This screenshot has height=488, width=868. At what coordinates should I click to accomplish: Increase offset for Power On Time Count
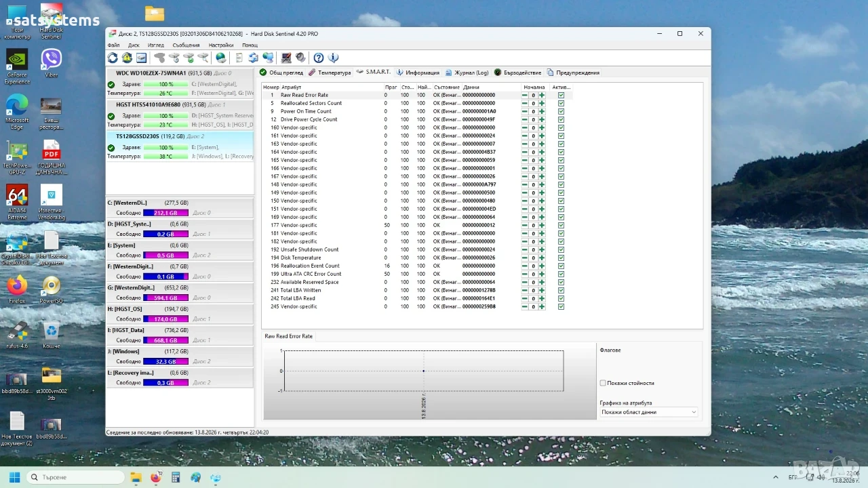542,111
